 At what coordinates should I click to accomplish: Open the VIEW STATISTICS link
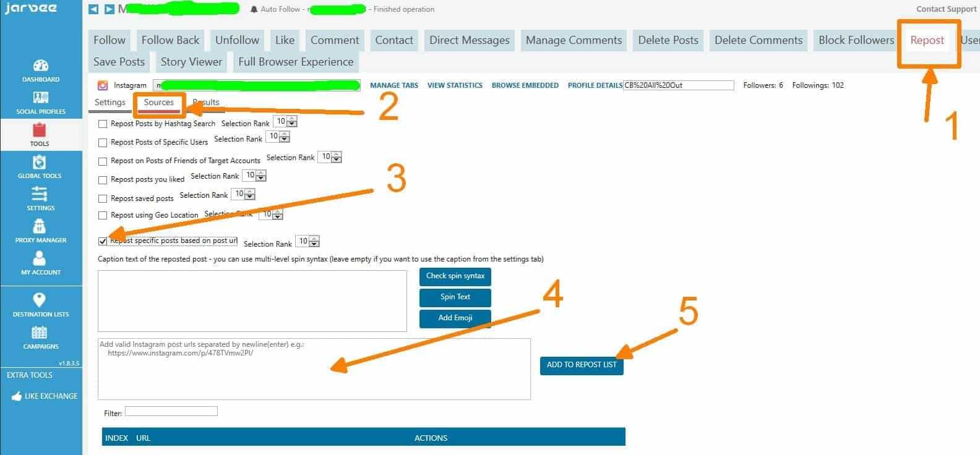tap(455, 85)
